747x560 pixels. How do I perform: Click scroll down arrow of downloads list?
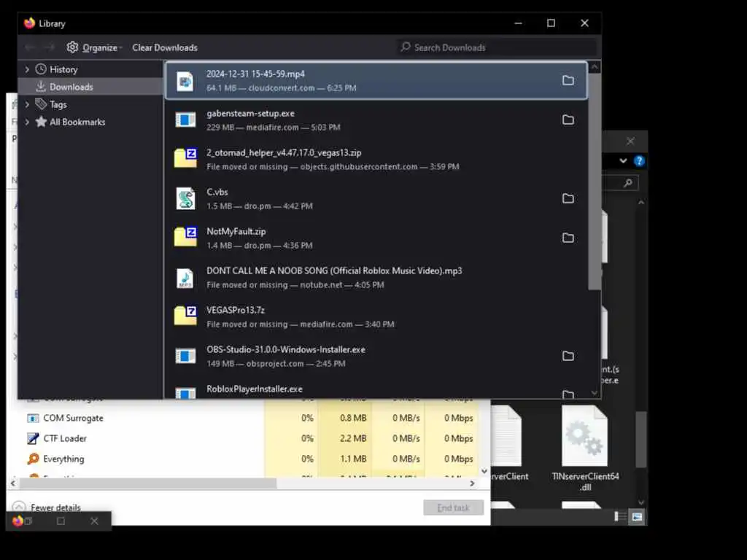click(595, 393)
